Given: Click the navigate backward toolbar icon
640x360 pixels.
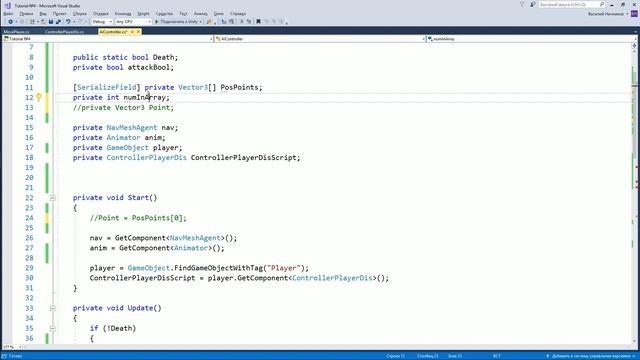Looking at the screenshot, I should tap(11, 22).
